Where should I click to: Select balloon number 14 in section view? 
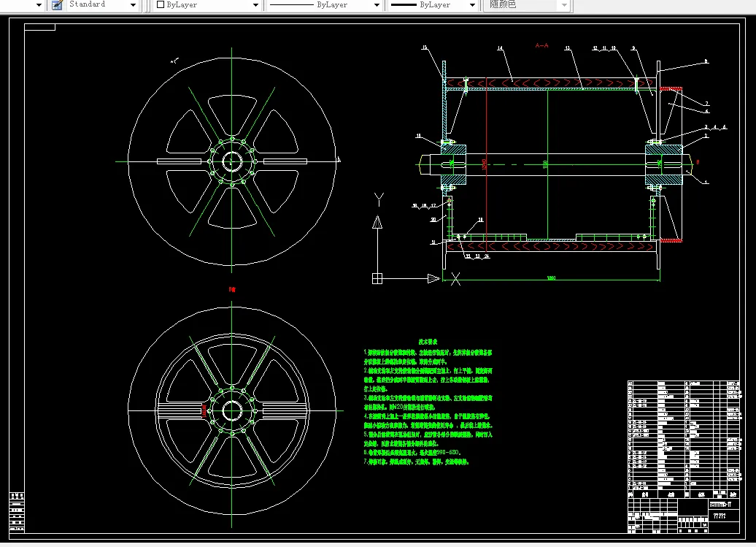pos(500,47)
